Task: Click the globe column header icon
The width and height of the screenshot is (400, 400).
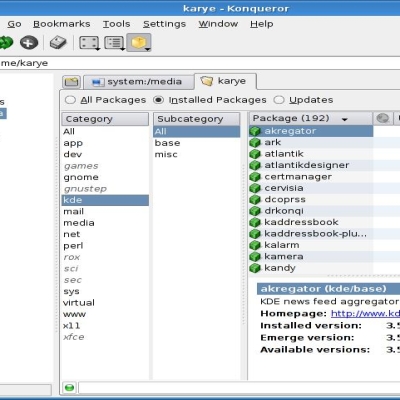Action: pyautogui.click(x=383, y=118)
